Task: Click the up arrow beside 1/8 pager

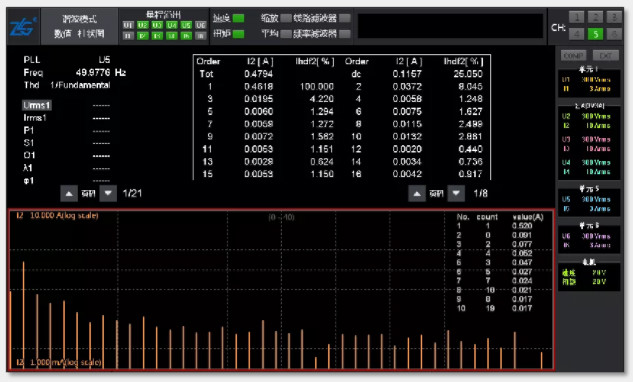Action: click(417, 194)
